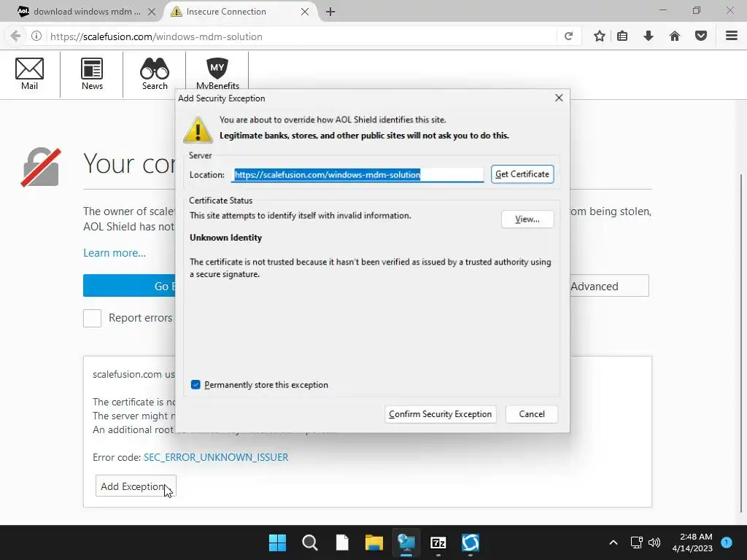Cancel the security exception dialog
The width and height of the screenshot is (747, 560).
(532, 414)
